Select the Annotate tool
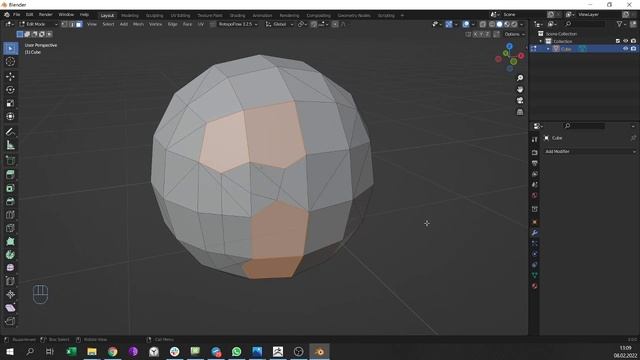Screen dimensions: 640x360 pyautogui.click(x=10, y=132)
